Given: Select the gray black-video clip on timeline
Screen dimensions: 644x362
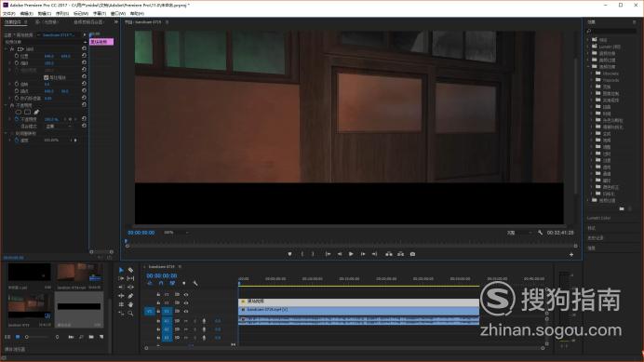Looking at the screenshot, I should [x=358, y=302].
